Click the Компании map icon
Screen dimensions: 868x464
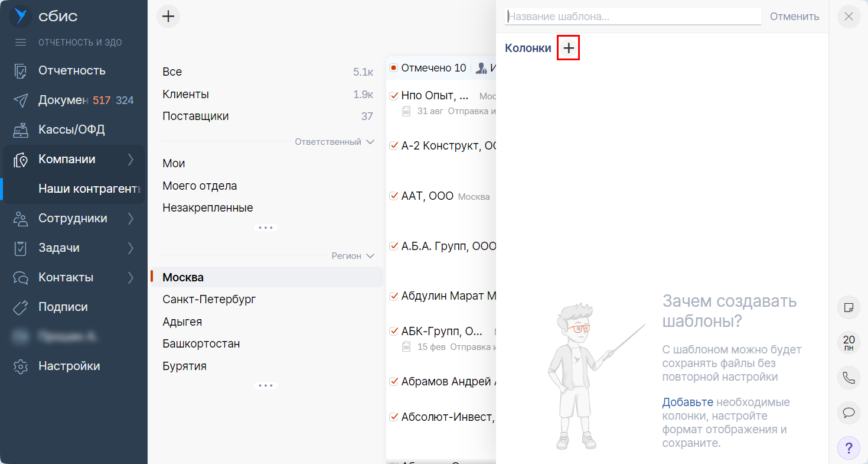[21, 160]
